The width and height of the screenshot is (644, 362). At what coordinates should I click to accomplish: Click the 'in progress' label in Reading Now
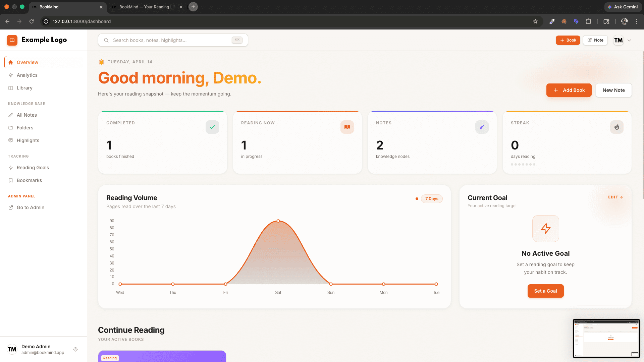pyautogui.click(x=252, y=157)
